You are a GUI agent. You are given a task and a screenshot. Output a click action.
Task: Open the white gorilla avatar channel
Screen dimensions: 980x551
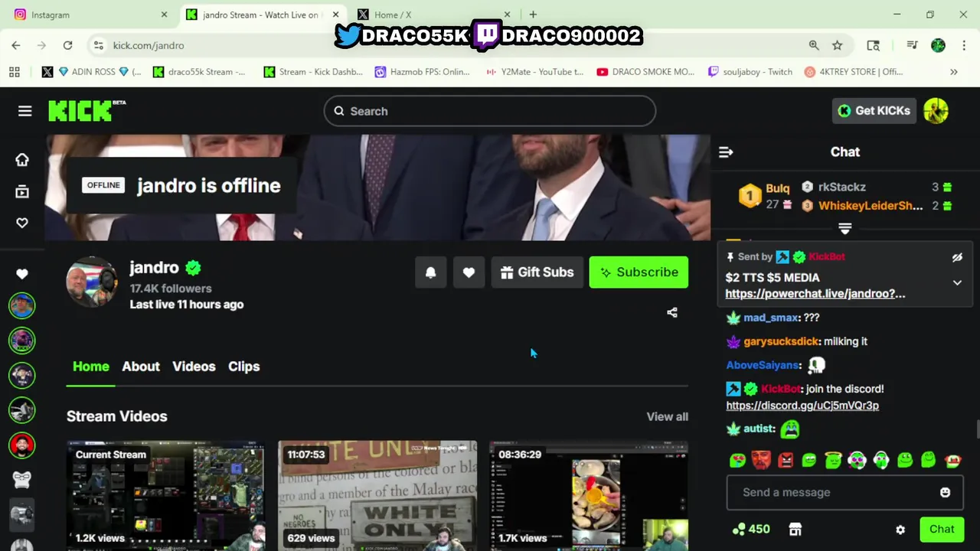[22, 480]
